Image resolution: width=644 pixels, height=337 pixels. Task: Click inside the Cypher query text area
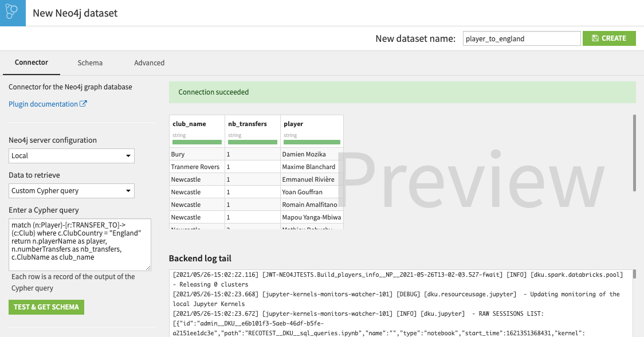[x=80, y=244]
